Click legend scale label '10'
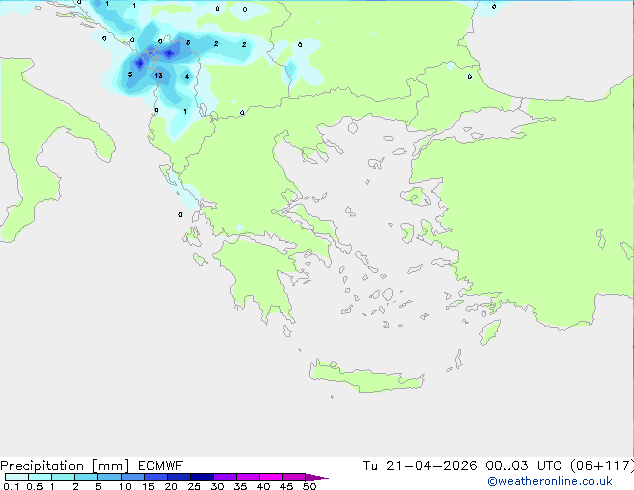Viewport: 634px width, 490px height. coord(125,486)
